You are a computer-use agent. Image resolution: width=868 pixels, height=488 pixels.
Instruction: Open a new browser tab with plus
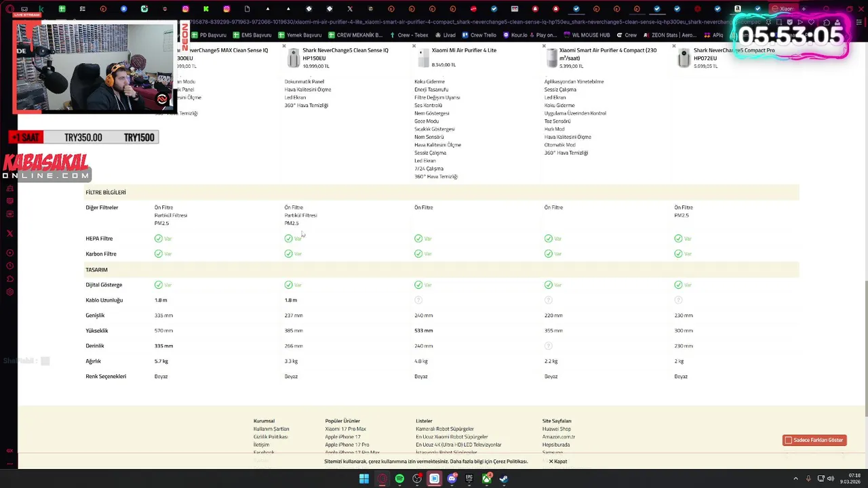pyautogui.click(x=804, y=9)
